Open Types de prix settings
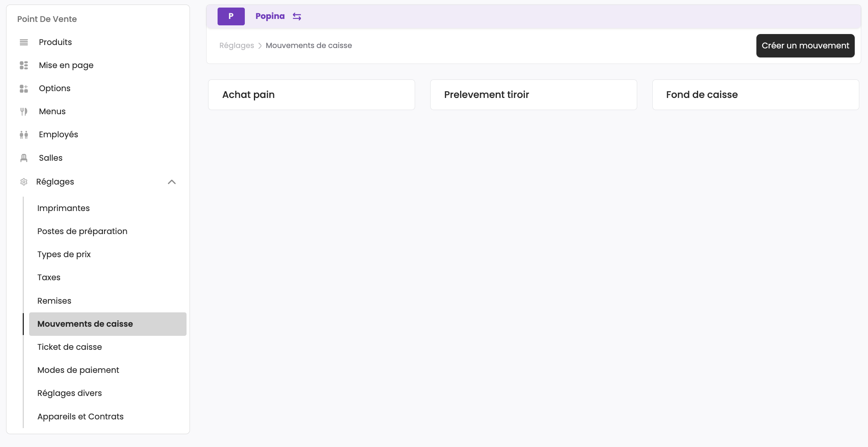The image size is (868, 447). pos(64,255)
